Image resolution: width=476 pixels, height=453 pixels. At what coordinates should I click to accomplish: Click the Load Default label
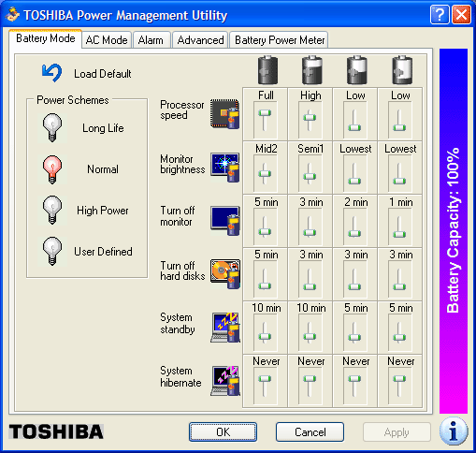pyautogui.click(x=103, y=74)
